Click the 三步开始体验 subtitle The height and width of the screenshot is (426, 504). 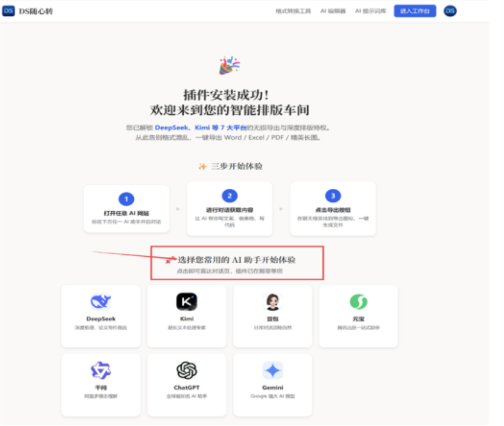[x=237, y=166]
